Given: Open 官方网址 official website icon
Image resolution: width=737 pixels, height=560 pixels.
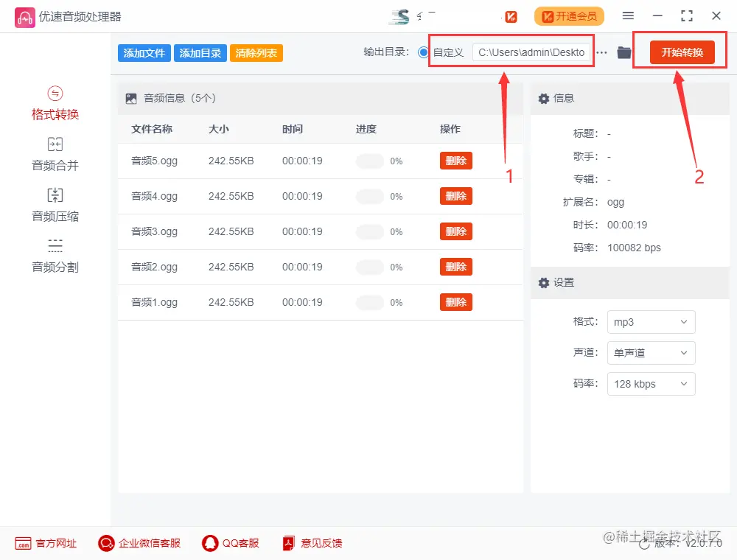Looking at the screenshot, I should (x=23, y=543).
